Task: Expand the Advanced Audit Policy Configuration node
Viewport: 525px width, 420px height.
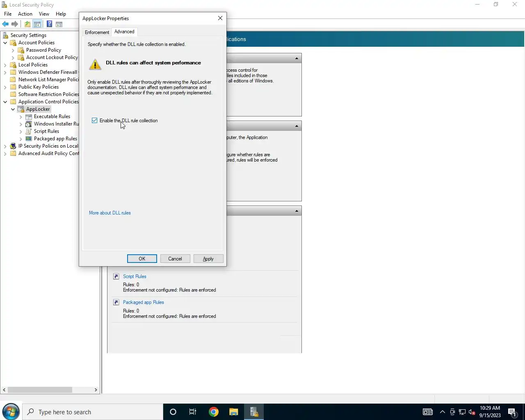Action: [5, 153]
